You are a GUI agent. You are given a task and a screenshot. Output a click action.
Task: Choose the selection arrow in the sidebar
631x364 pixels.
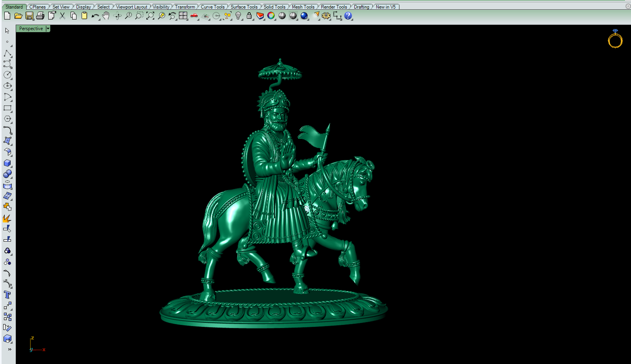[x=7, y=31]
